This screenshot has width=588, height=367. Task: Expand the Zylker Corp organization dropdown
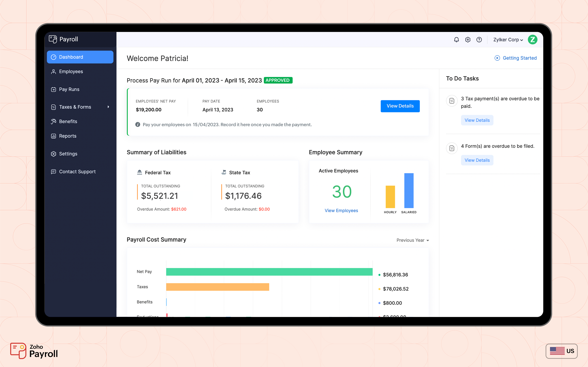508,40
